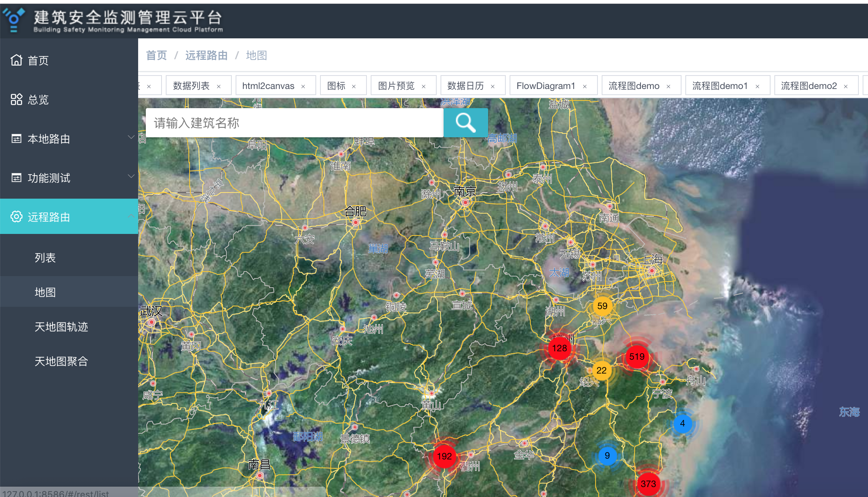Open the 天地图聚合 menu item

click(x=61, y=361)
